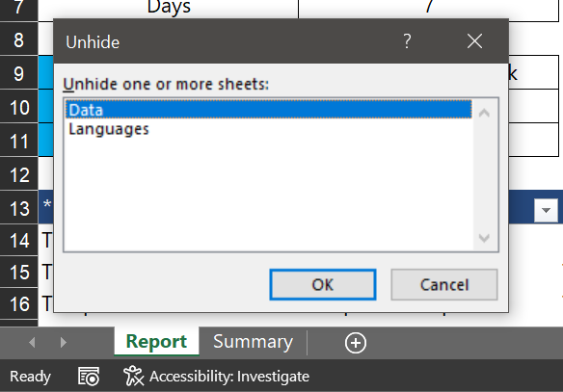Select row 13 header
This screenshot has width=563, height=392.
pos(19,208)
